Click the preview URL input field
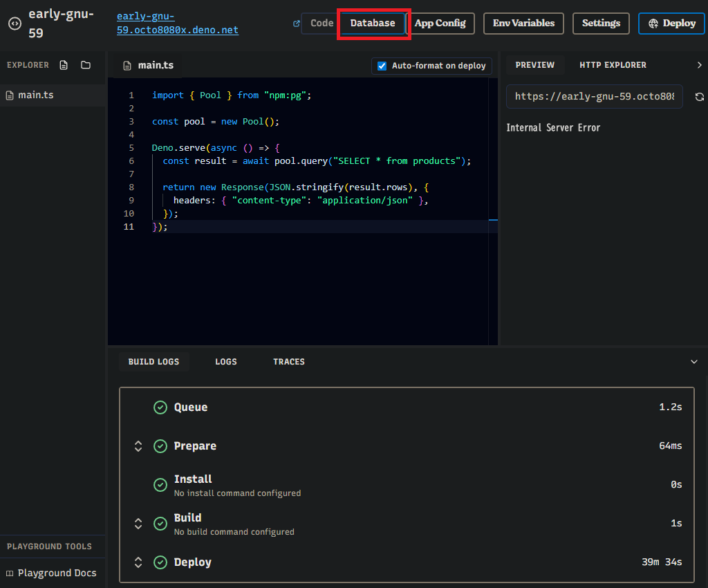The width and height of the screenshot is (708, 588). pos(595,97)
